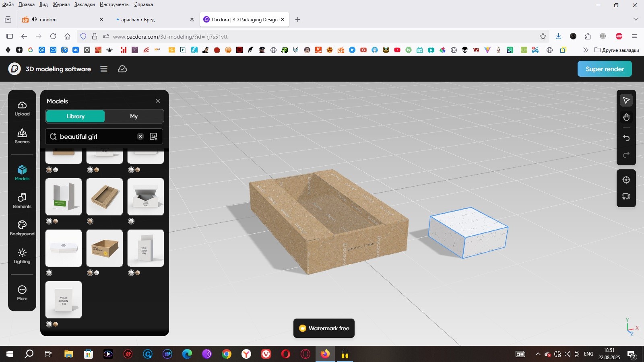The height and width of the screenshot is (362, 644).
Task: Click the undo arrow icon
Action: [x=626, y=138]
